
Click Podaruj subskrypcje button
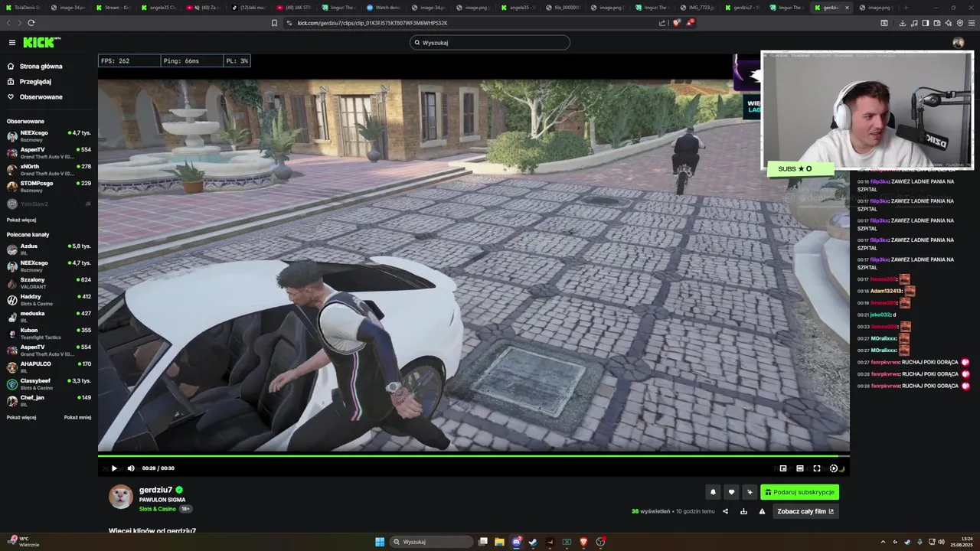[x=799, y=492]
